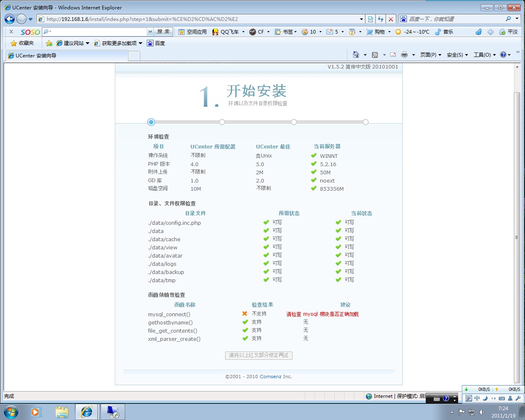525x420 pixels.
Task: Toggle Compatibility View icon in address bar
Action: click(x=370, y=19)
